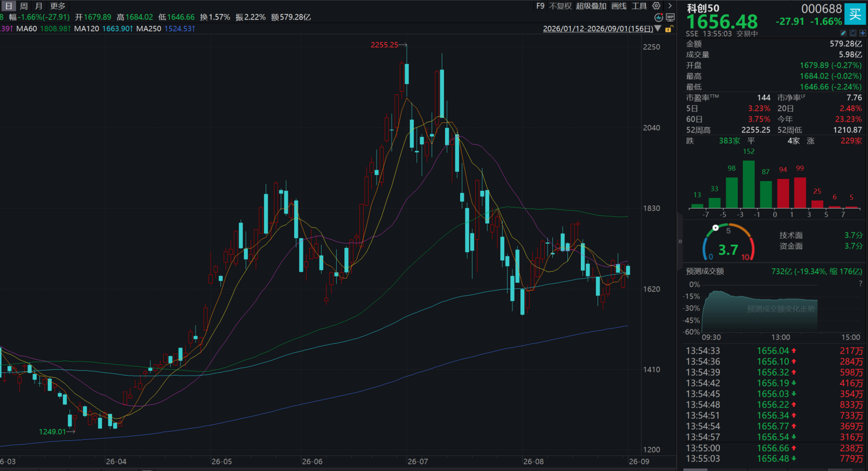Open the 超级叠加 overlay menu

coord(591,6)
